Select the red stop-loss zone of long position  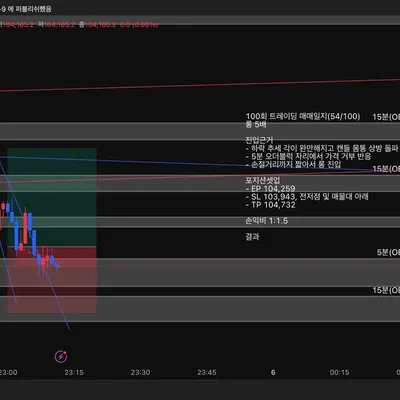[x=52, y=280]
